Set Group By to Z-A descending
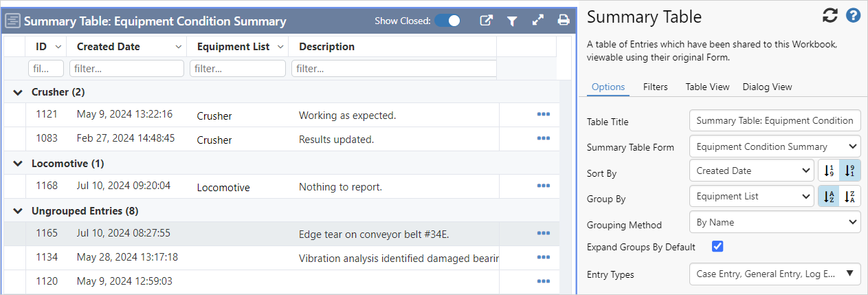The width and height of the screenshot is (868, 295). click(850, 197)
